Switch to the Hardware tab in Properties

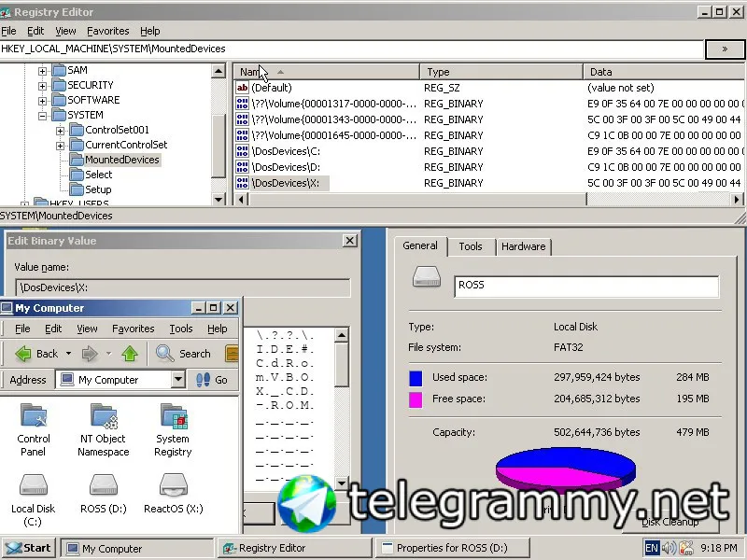(524, 246)
